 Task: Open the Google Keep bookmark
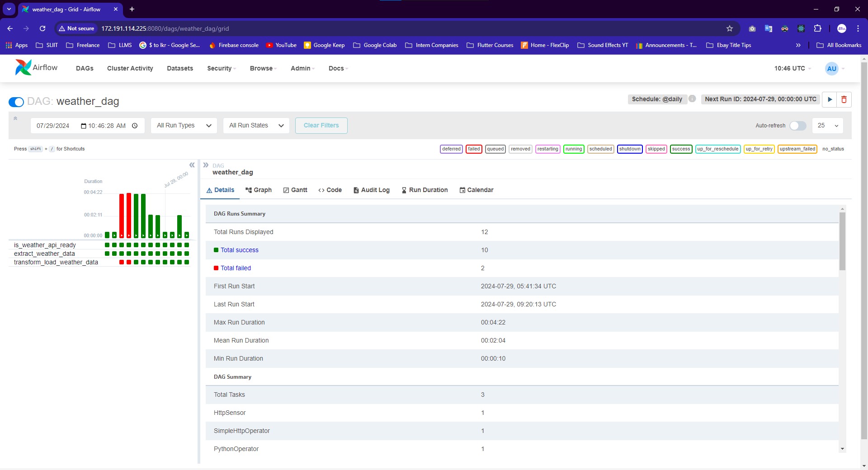pyautogui.click(x=324, y=45)
